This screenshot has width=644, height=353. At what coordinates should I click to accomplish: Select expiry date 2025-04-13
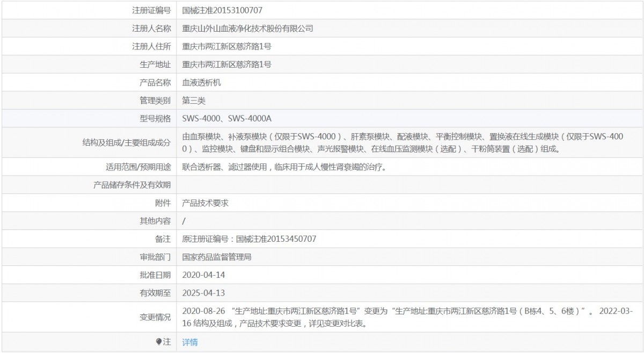(x=203, y=293)
